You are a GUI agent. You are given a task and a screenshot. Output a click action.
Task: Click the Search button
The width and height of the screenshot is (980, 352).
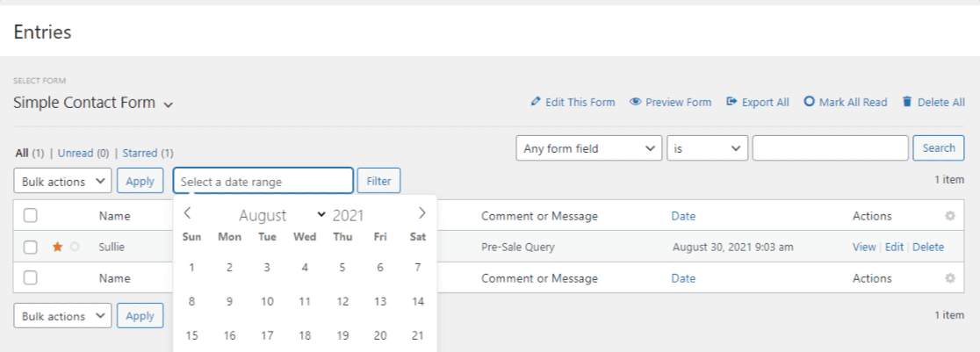938,148
